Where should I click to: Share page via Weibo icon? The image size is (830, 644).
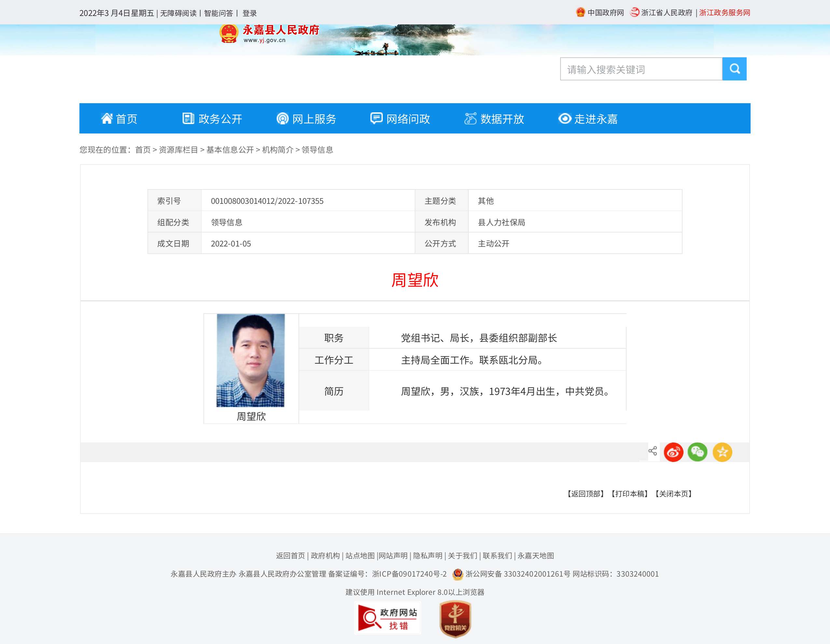673,452
